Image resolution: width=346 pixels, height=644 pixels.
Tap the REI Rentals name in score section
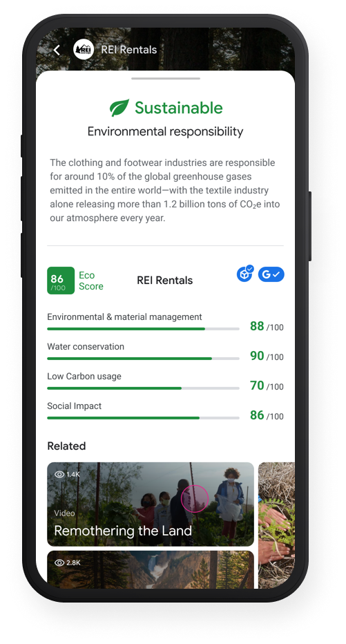pyautogui.click(x=164, y=281)
